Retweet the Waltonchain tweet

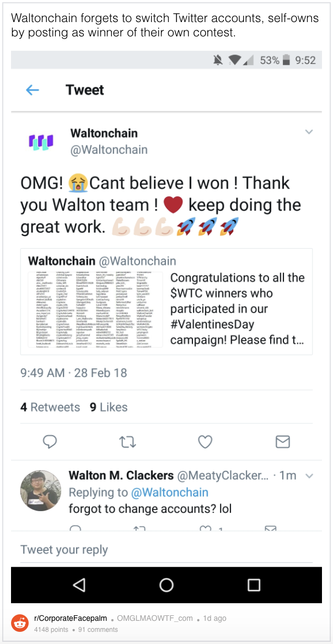[x=127, y=442]
